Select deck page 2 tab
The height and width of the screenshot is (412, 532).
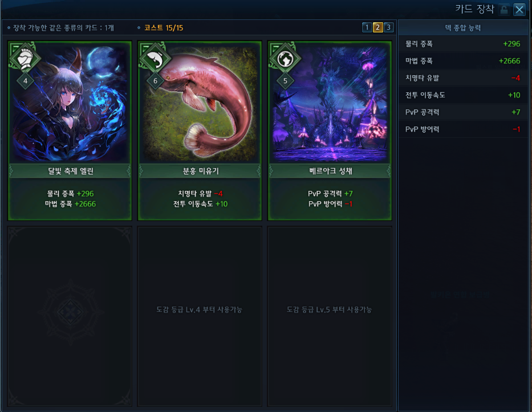click(x=377, y=27)
